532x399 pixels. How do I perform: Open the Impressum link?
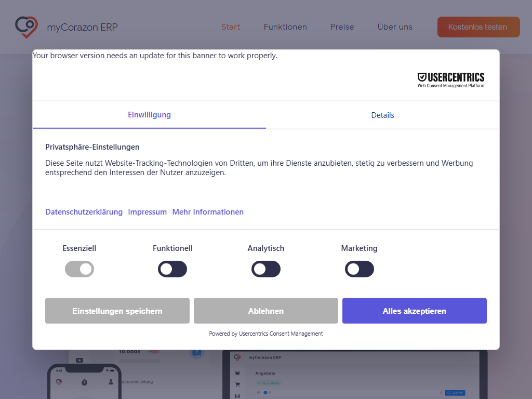(147, 212)
